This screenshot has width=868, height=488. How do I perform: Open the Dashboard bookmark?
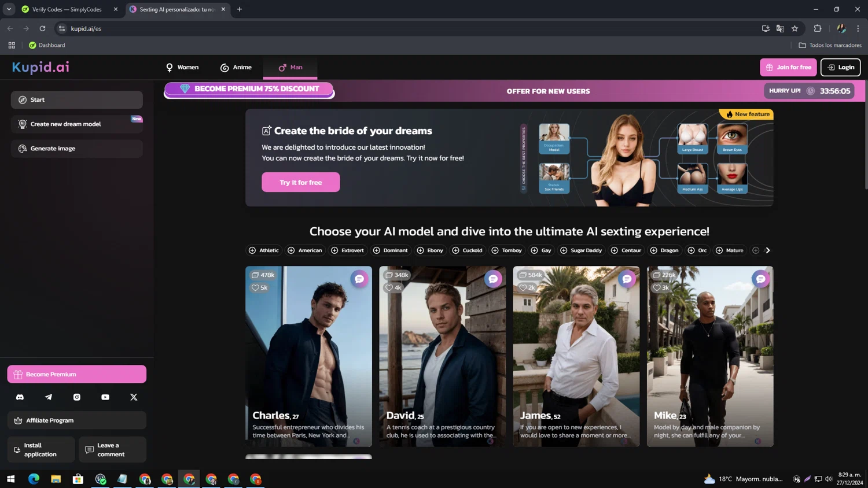pos(47,45)
